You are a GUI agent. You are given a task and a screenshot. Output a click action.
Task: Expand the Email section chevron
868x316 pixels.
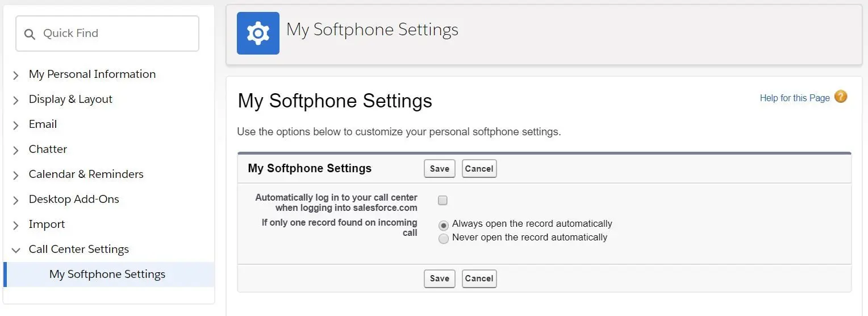[16, 125]
